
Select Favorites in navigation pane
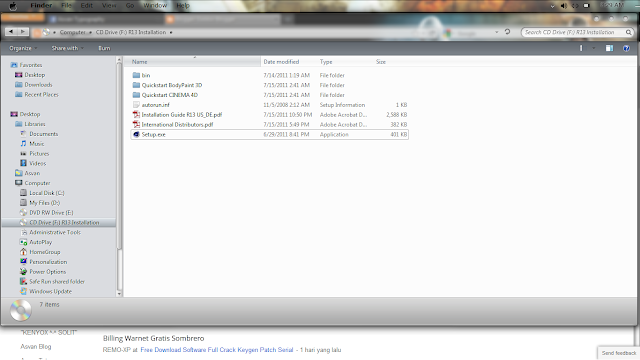31,65
